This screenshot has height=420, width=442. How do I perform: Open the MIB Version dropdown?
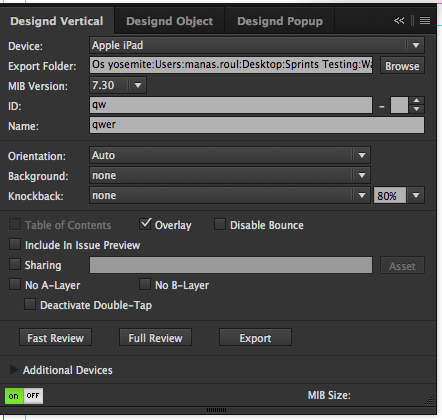tap(118, 85)
